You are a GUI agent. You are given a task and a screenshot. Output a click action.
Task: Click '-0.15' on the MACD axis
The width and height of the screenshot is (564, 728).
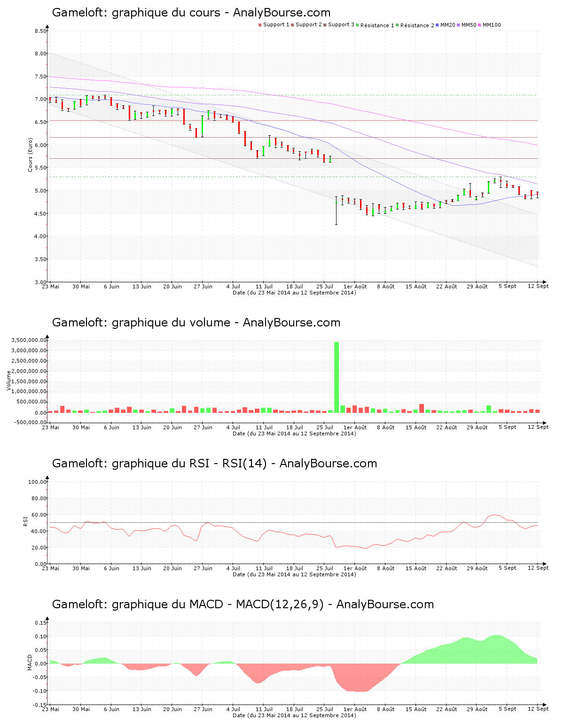click(40, 705)
